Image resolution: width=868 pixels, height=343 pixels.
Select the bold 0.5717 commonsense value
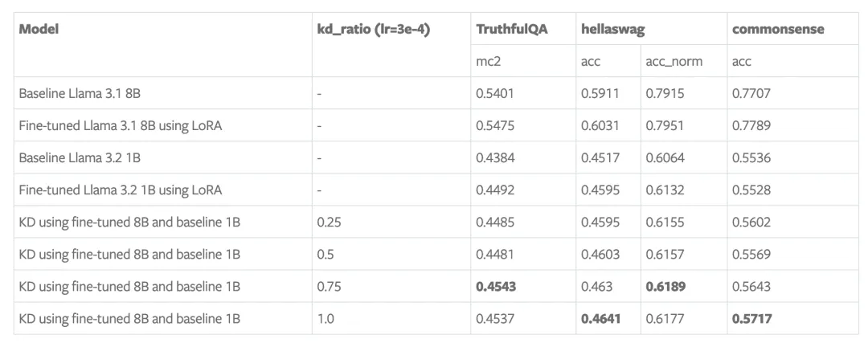pyautogui.click(x=751, y=318)
